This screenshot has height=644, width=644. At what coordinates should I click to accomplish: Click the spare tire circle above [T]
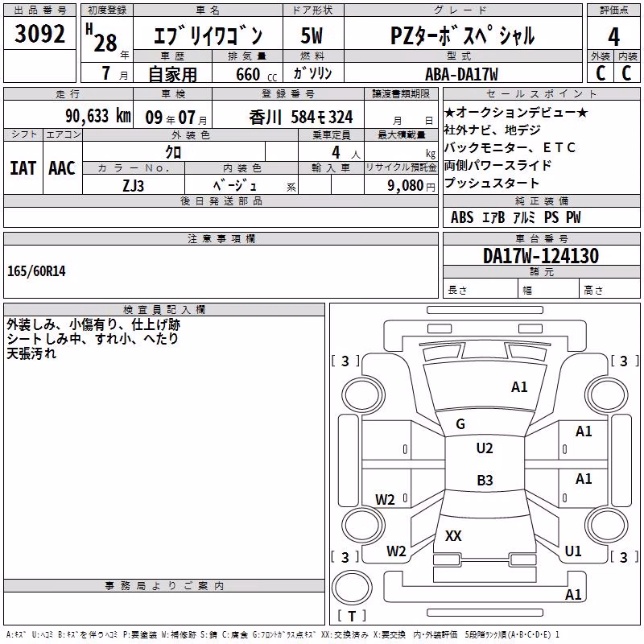point(352,588)
